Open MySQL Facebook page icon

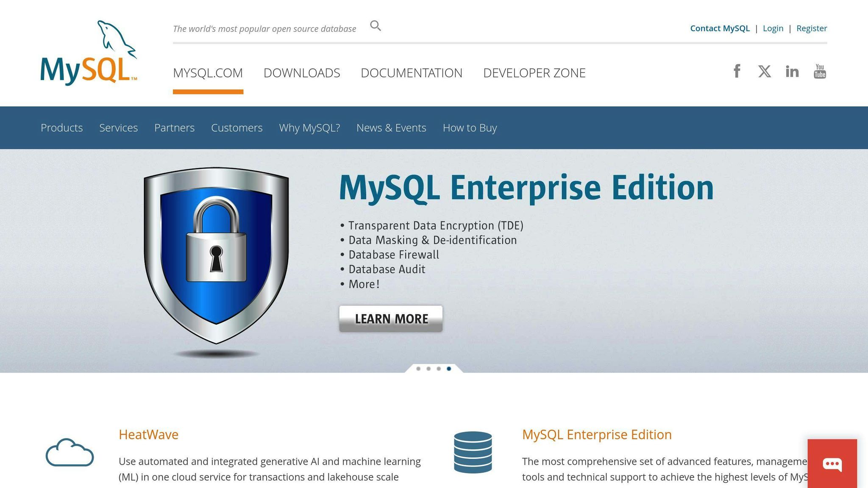coord(737,71)
